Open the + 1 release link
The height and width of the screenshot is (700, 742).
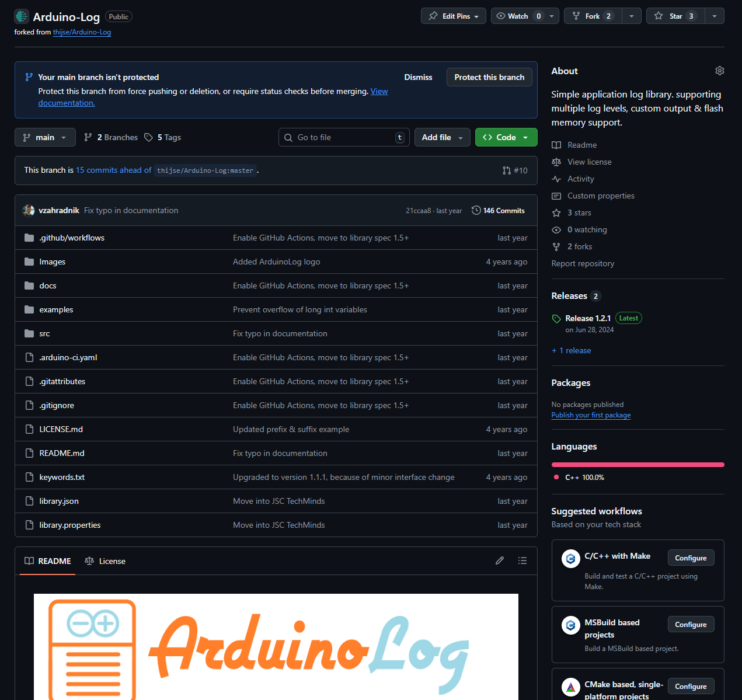pyautogui.click(x=571, y=350)
